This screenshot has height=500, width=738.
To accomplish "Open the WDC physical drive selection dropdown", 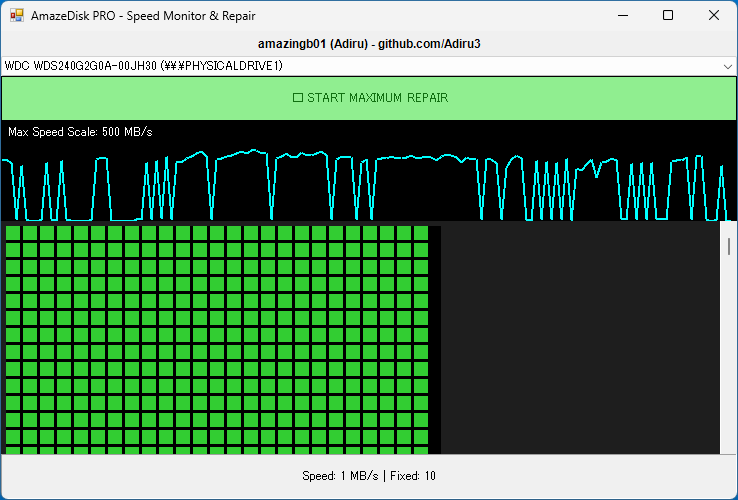I will point(360,66).
